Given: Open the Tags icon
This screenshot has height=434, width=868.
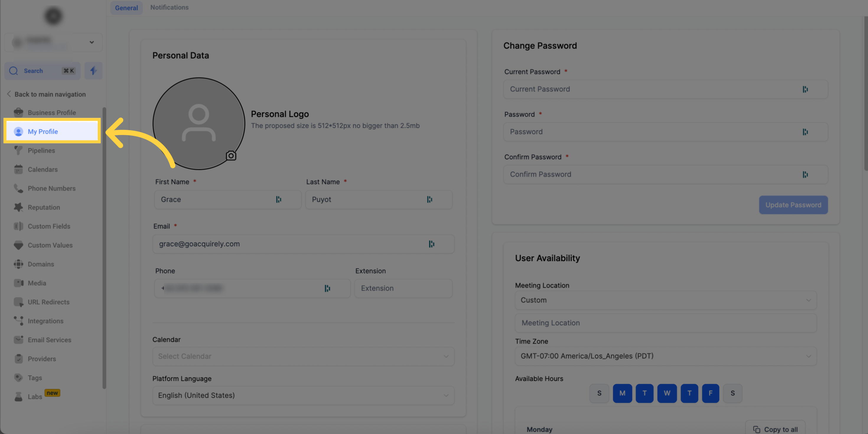Looking at the screenshot, I should tap(19, 378).
